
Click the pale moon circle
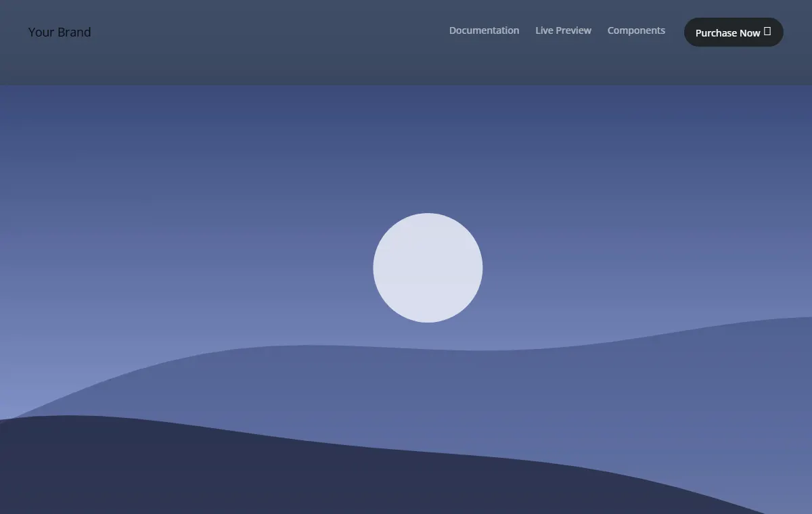tap(428, 268)
